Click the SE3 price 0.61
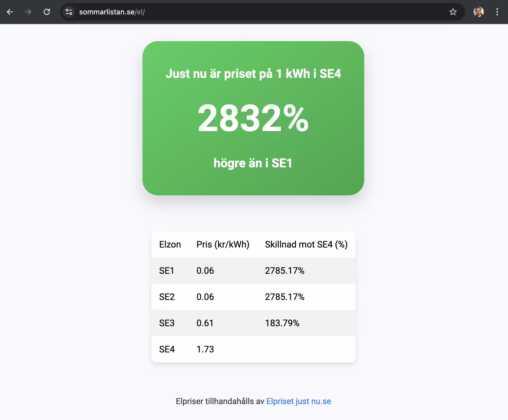Image resolution: width=508 pixels, height=420 pixels. pos(205,323)
